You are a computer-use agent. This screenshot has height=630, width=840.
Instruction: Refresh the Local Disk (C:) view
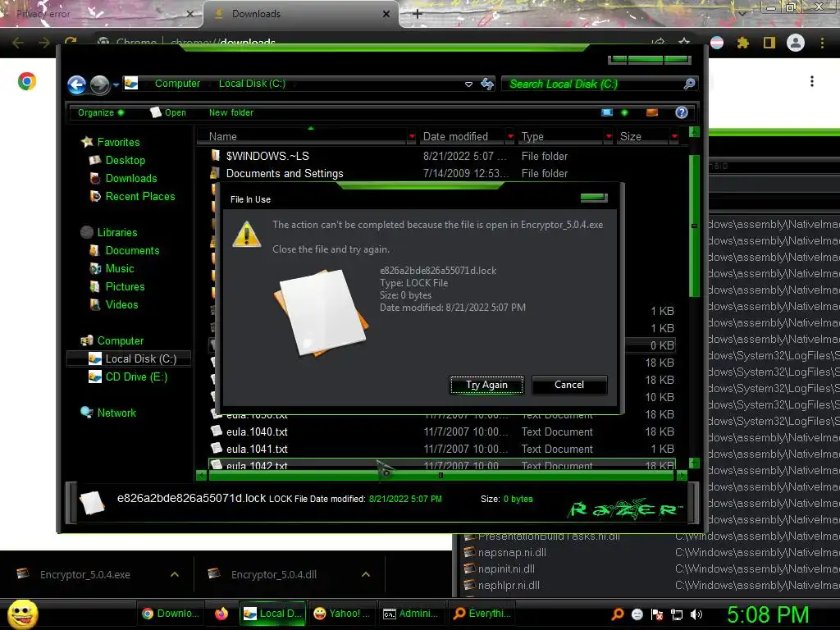(x=487, y=84)
